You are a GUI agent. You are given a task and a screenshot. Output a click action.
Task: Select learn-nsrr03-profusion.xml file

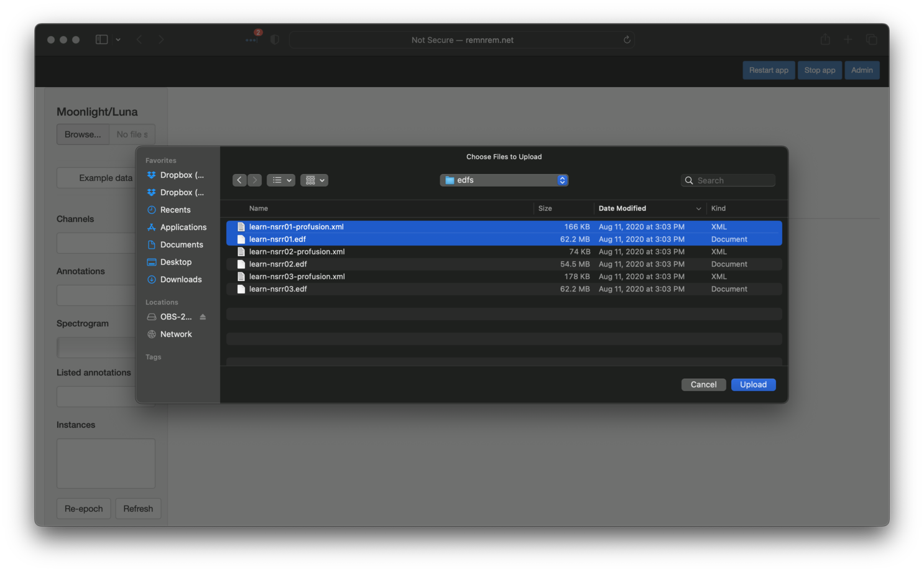click(297, 277)
